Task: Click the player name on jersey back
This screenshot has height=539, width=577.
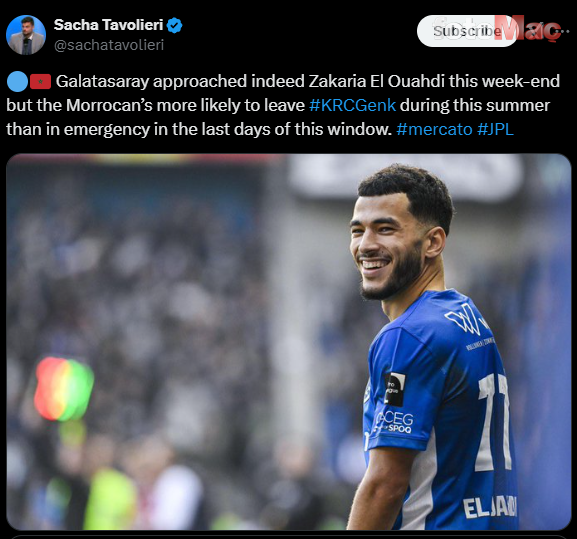Action: [490, 507]
